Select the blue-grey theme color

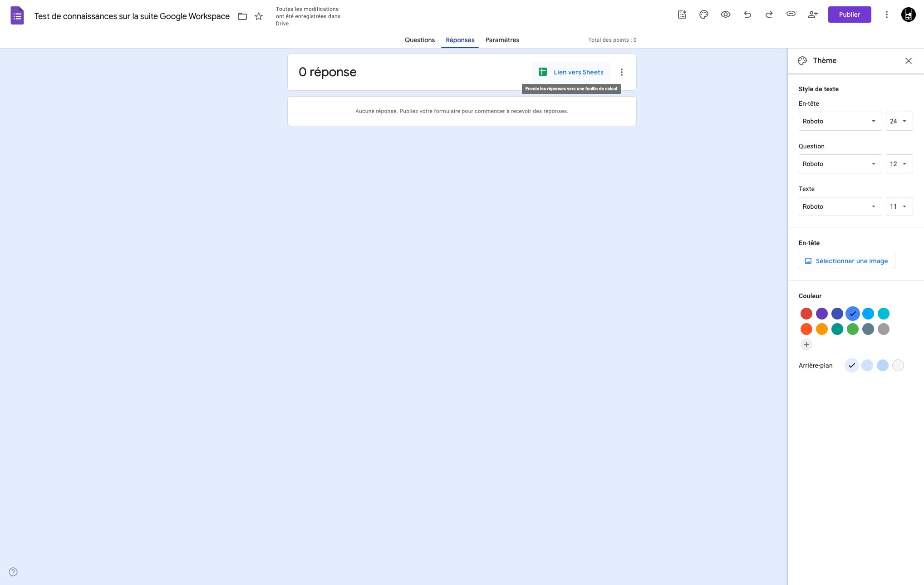coord(868,329)
